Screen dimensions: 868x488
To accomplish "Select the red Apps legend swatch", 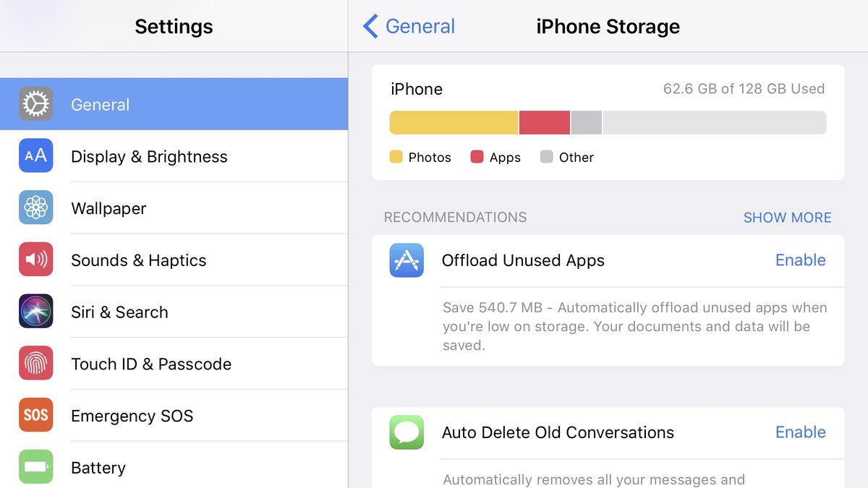I will (477, 157).
